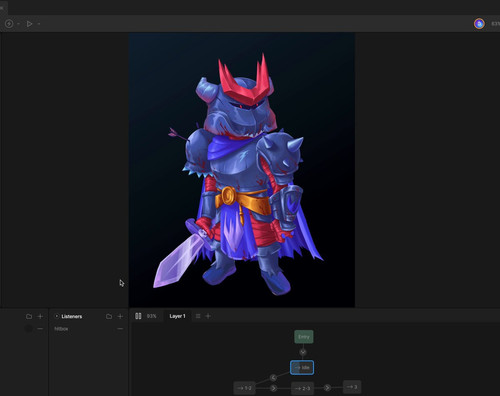Image resolution: width=500 pixels, height=396 pixels.
Task: Pause the state machine playback
Action: pyautogui.click(x=138, y=316)
